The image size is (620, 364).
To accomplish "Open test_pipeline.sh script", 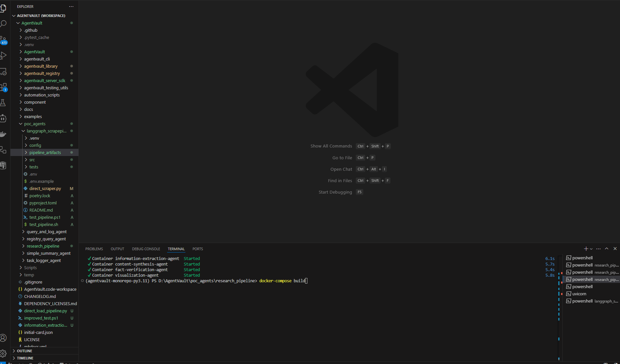I will tap(44, 224).
